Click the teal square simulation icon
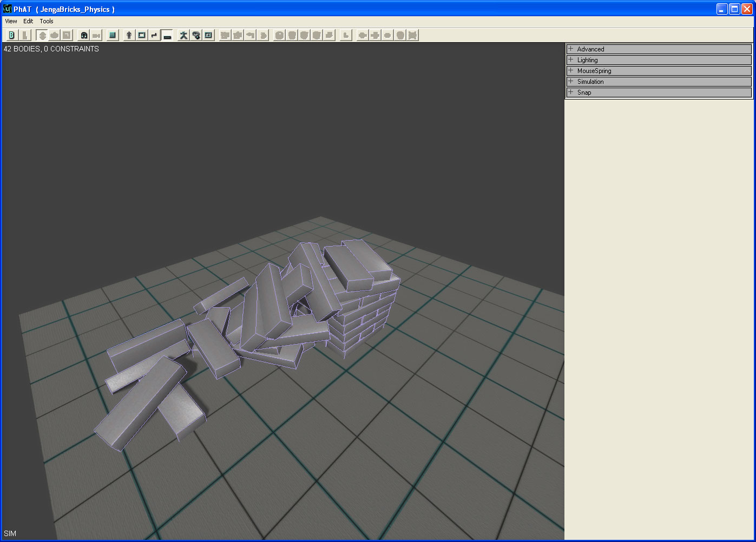The image size is (756, 542). pos(113,35)
